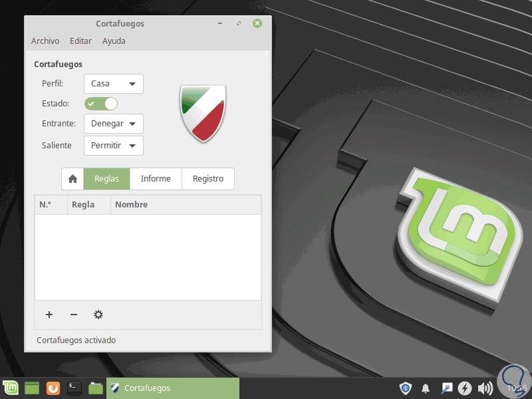
Task: Open the Linux Mint start menu
Action: click(11, 388)
